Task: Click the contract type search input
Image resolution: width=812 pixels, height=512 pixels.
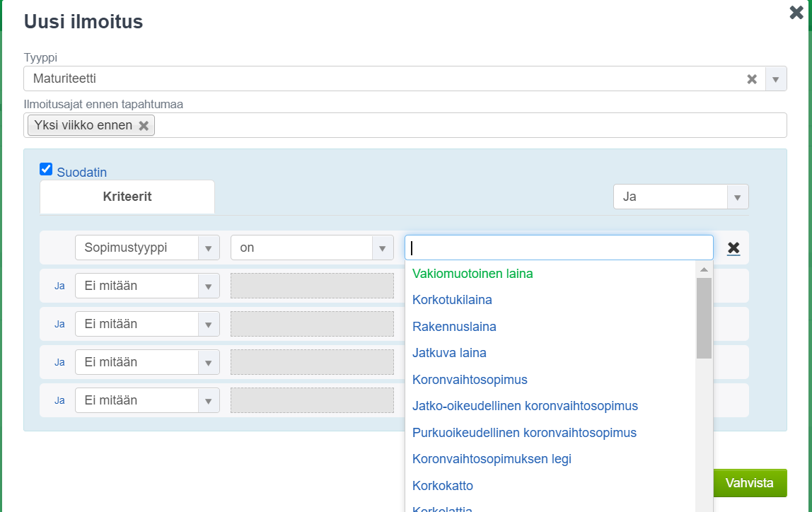Action: (x=559, y=248)
